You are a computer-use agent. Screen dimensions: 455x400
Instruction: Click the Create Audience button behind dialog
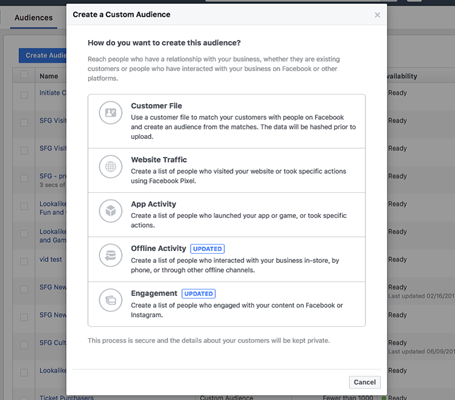point(43,55)
